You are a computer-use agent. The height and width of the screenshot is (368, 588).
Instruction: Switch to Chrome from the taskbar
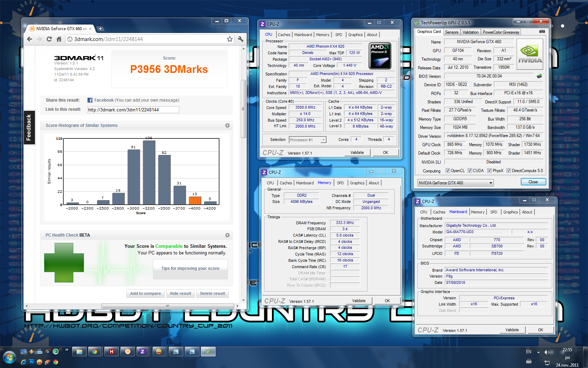click(x=94, y=352)
